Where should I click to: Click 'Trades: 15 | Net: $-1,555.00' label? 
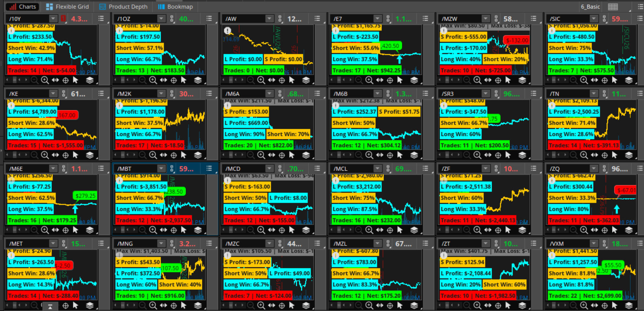pyautogui.click(x=45, y=145)
